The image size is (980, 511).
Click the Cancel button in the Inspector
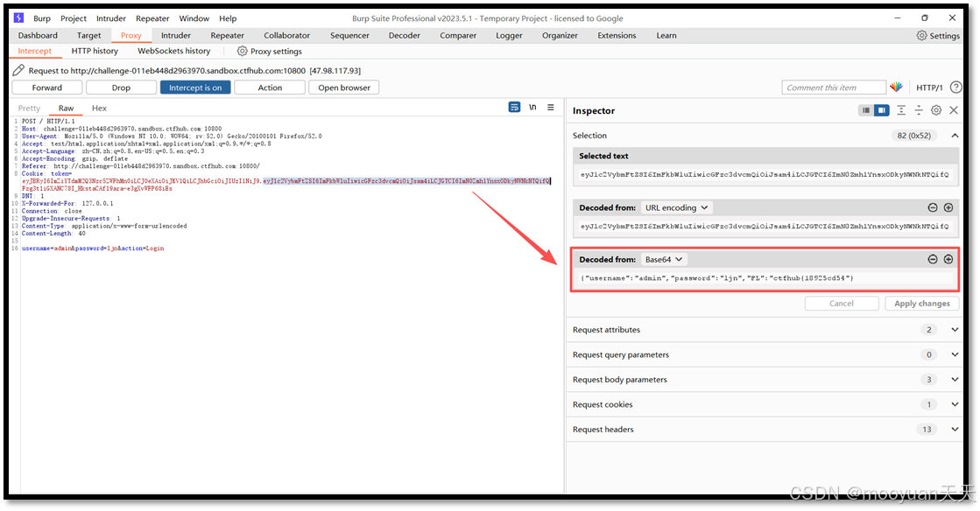click(842, 304)
